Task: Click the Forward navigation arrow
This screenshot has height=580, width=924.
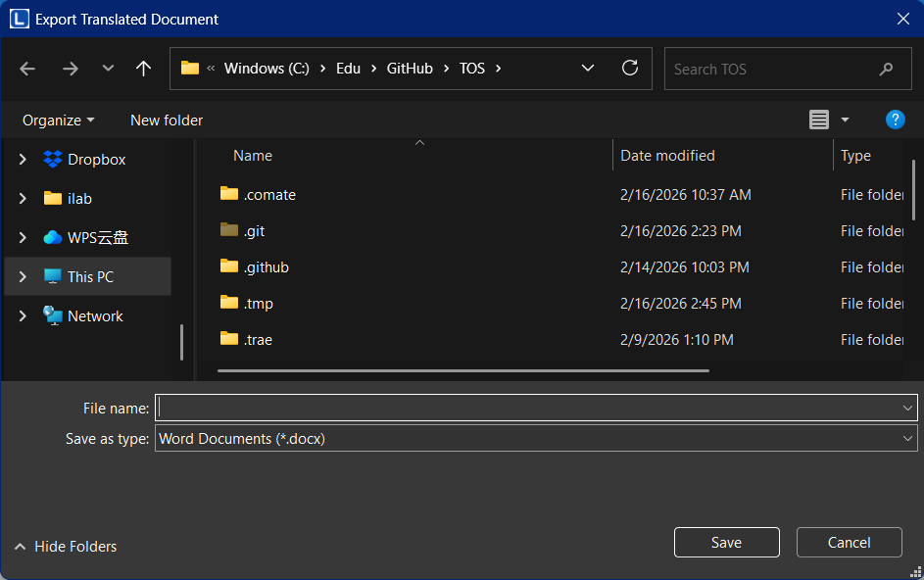Action: [71, 69]
